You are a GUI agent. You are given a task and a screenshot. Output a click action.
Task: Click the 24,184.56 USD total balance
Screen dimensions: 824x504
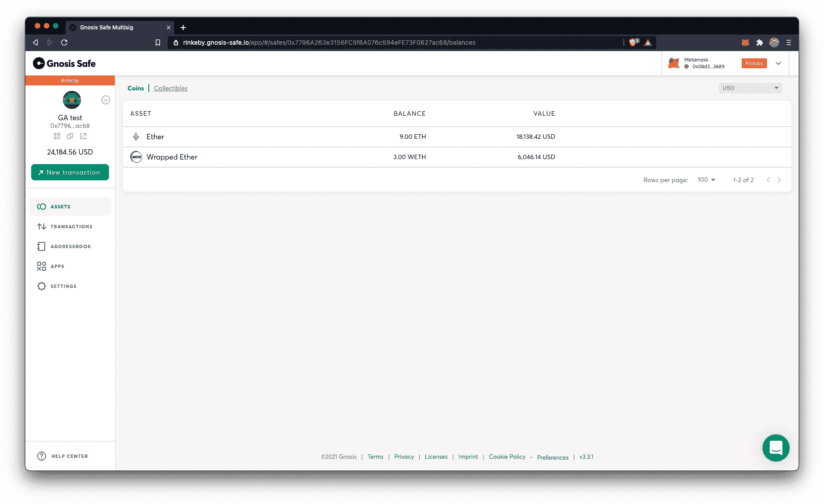tap(70, 152)
